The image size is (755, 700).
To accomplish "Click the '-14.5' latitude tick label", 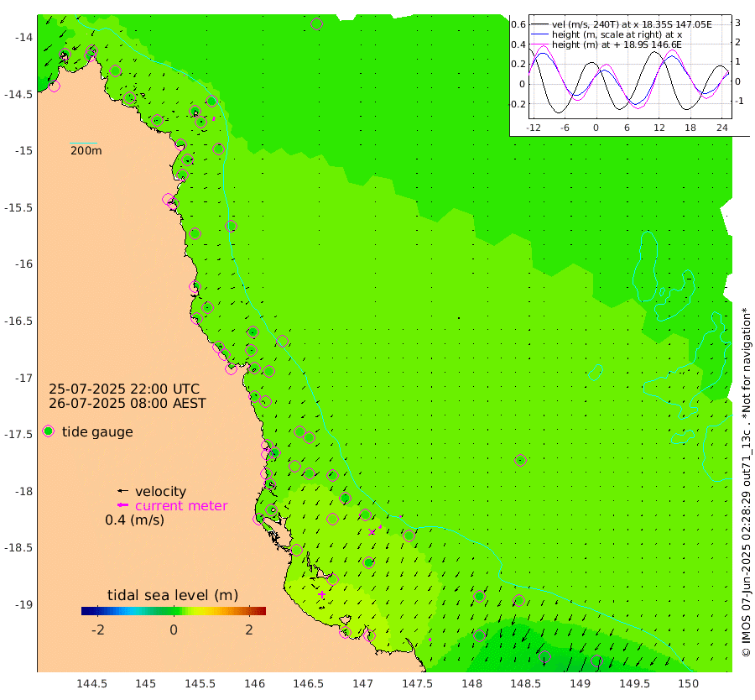I will 18,95.
